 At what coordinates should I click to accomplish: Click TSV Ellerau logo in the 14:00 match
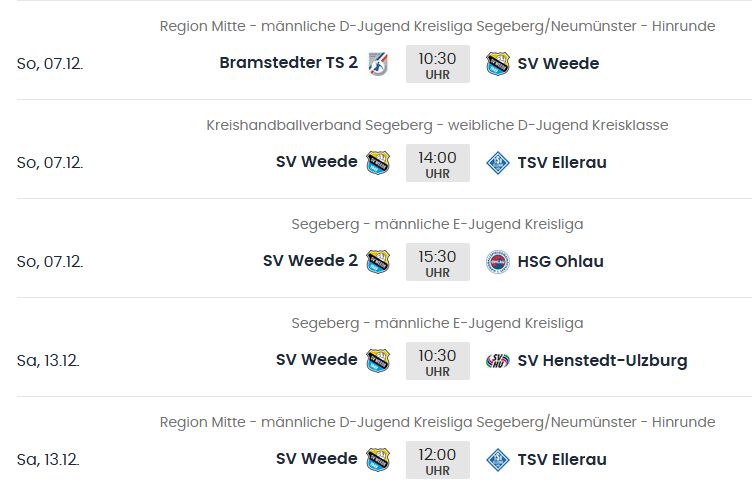(x=497, y=163)
